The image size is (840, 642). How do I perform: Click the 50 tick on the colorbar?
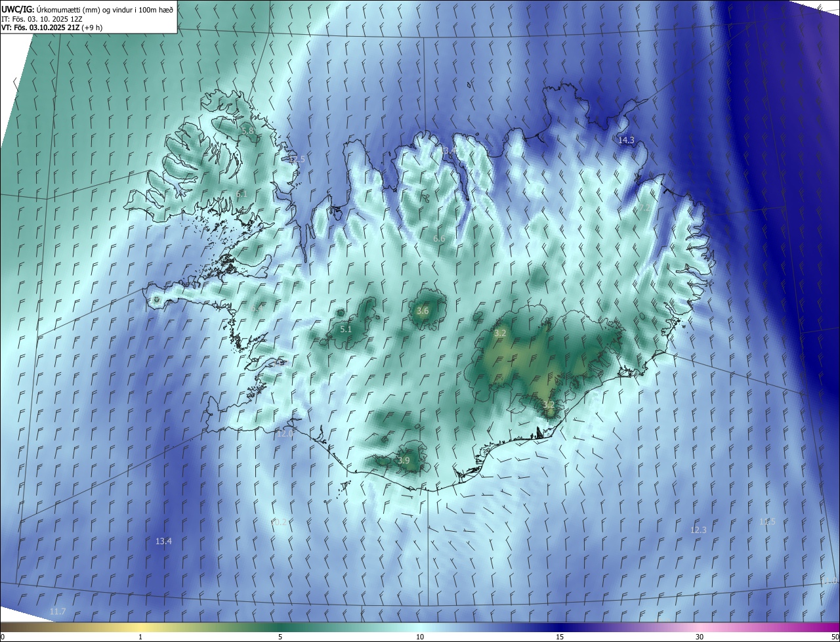point(835,637)
